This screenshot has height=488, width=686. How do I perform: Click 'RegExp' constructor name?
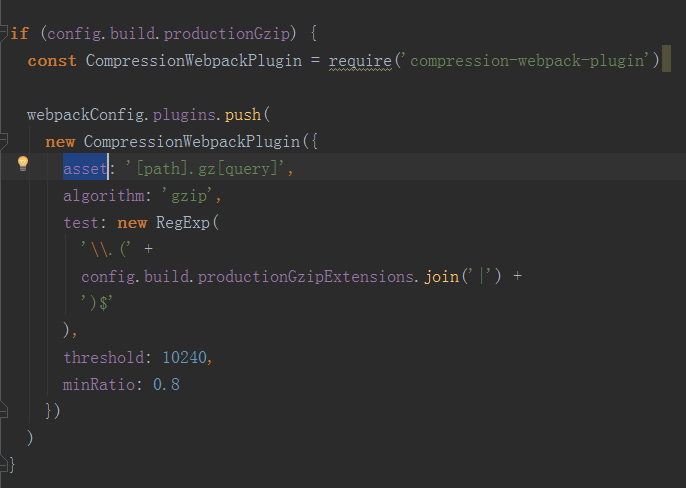pos(183,223)
